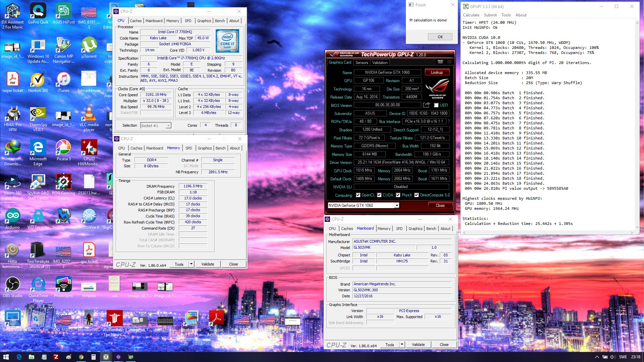Open the Calculate menu in GPUPI
644x362 pixels.
(471, 15)
